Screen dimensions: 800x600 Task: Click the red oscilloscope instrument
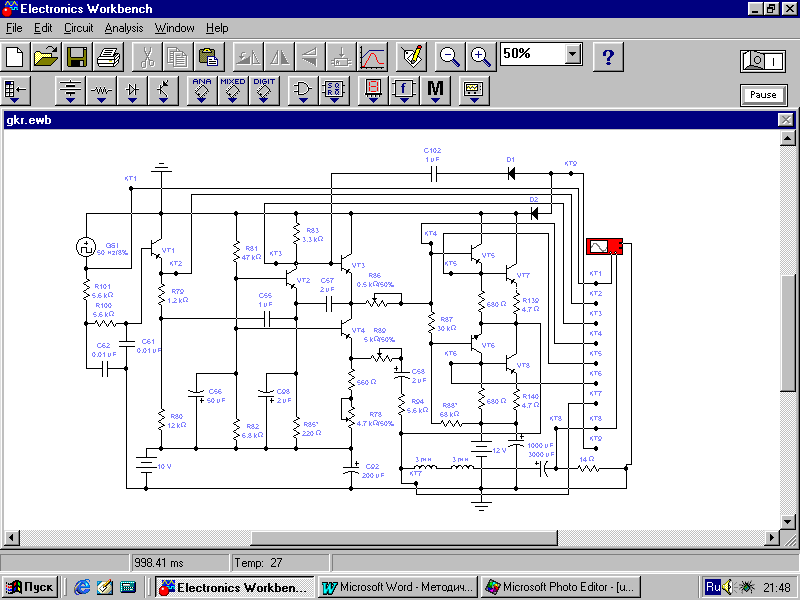604,246
